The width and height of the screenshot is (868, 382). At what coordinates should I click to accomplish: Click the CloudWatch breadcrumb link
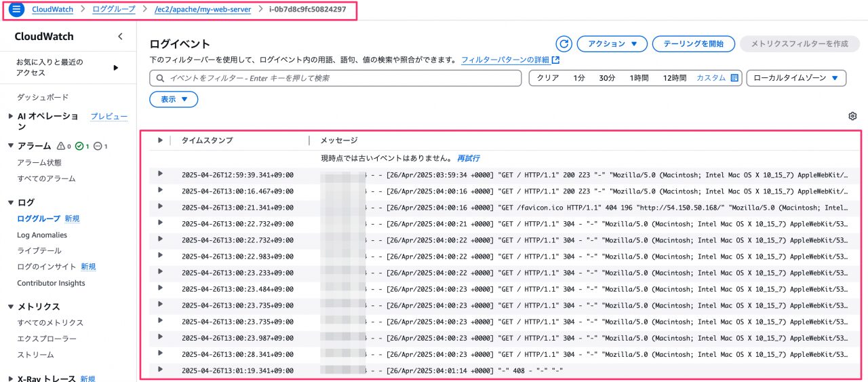click(x=53, y=9)
